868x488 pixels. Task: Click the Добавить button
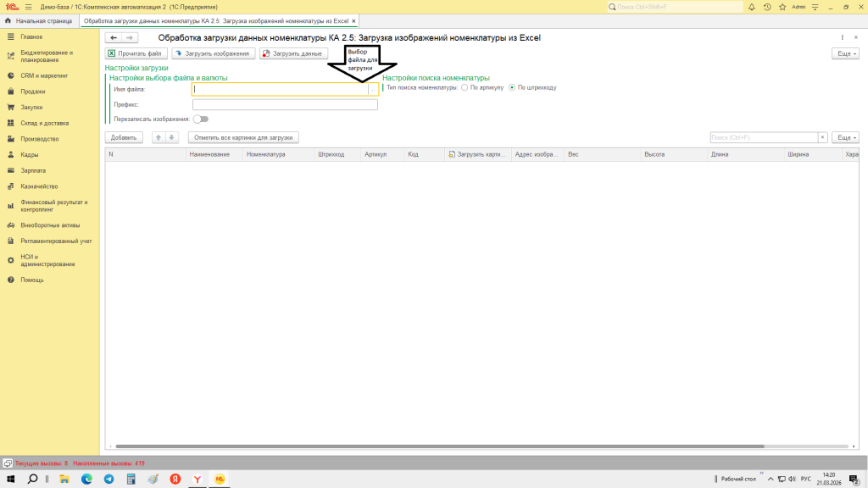[x=124, y=137]
